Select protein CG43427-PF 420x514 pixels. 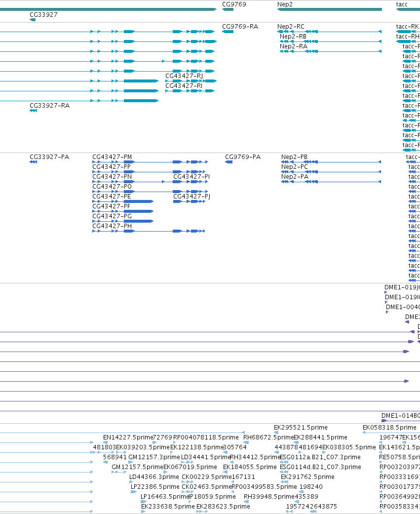click(x=112, y=206)
